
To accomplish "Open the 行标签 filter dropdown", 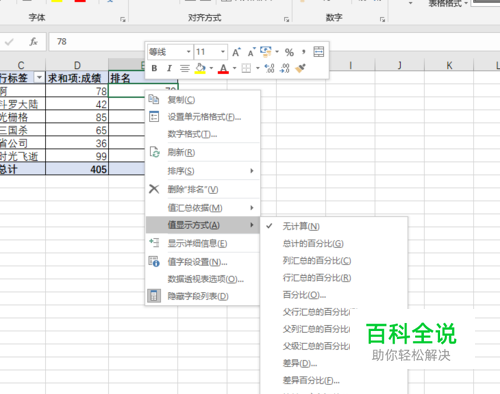I will point(39,78).
